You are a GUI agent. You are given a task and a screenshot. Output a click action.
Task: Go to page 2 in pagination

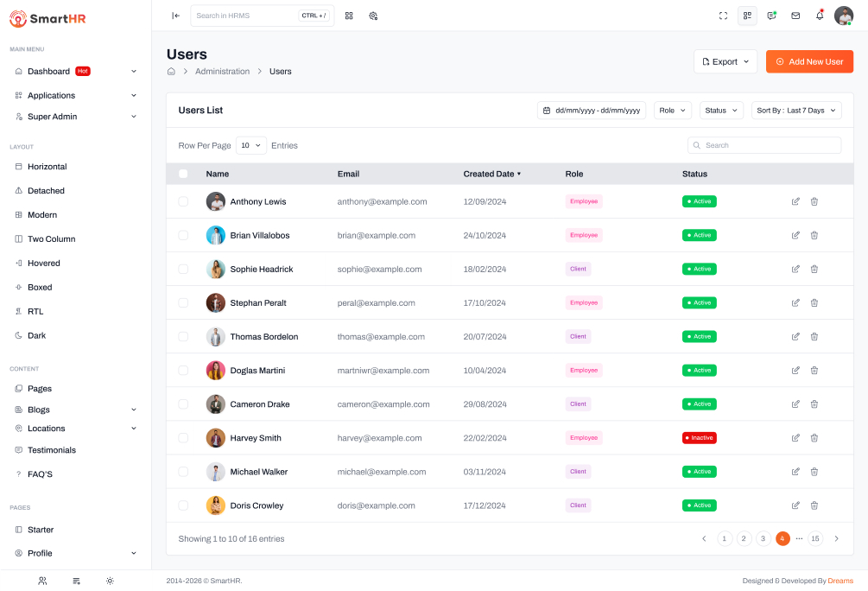[x=744, y=538]
